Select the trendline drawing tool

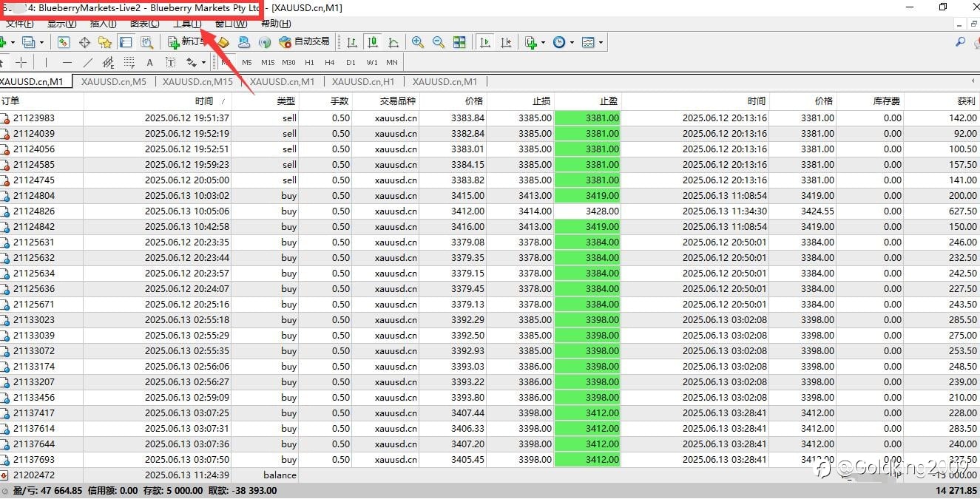tap(88, 62)
